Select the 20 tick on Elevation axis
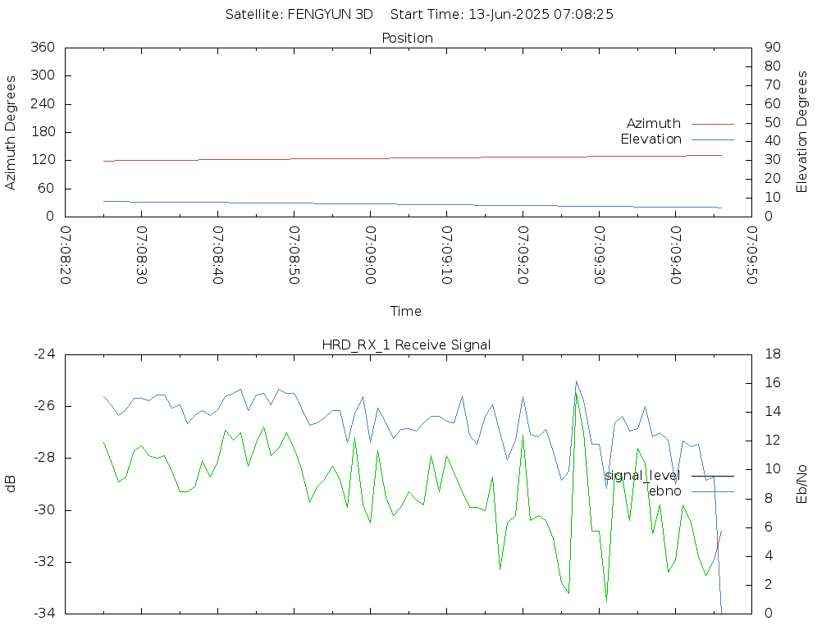 pyautogui.click(x=773, y=179)
